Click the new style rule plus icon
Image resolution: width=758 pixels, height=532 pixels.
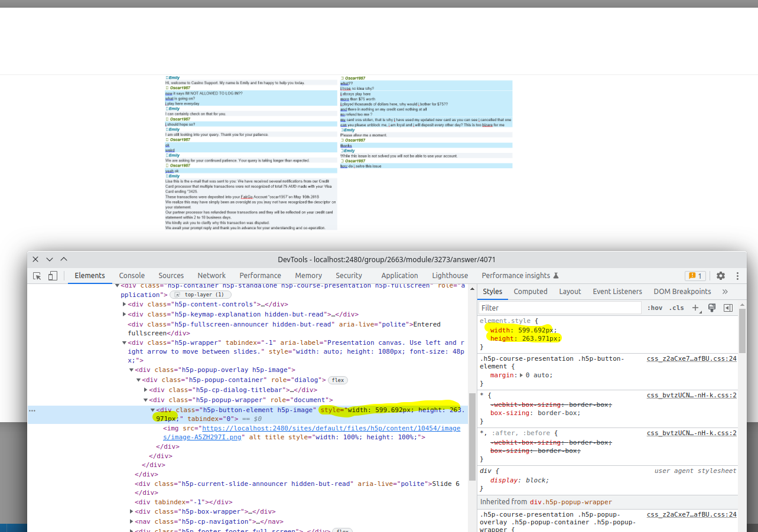tap(695, 308)
